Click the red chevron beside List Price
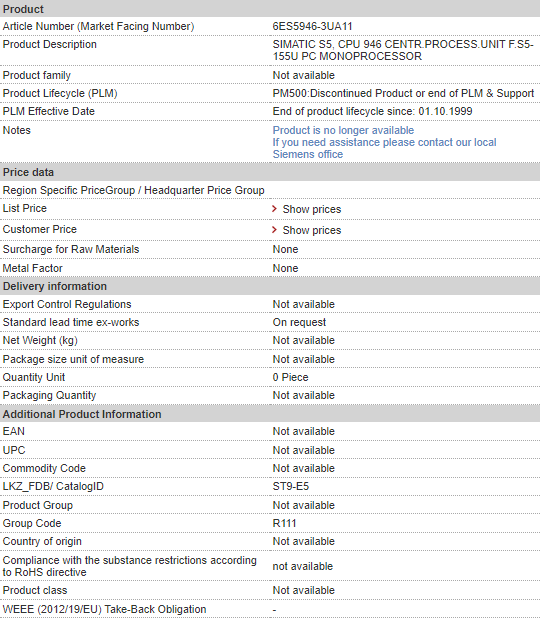This screenshot has width=541, height=621. pyautogui.click(x=274, y=209)
